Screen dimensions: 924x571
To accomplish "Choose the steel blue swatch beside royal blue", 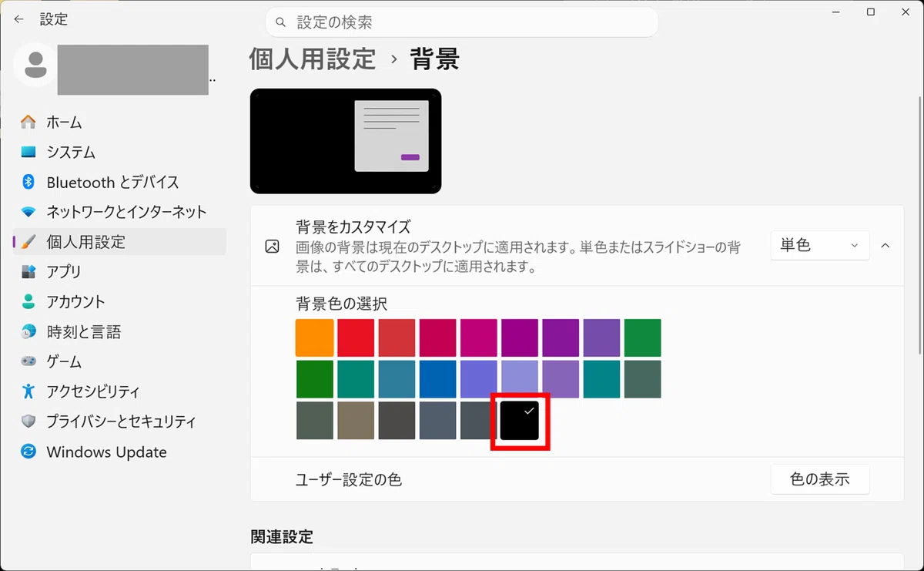I will tap(397, 379).
